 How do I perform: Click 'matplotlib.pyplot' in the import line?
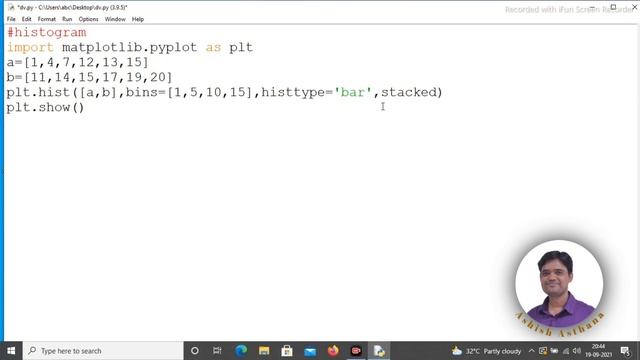[129, 47]
